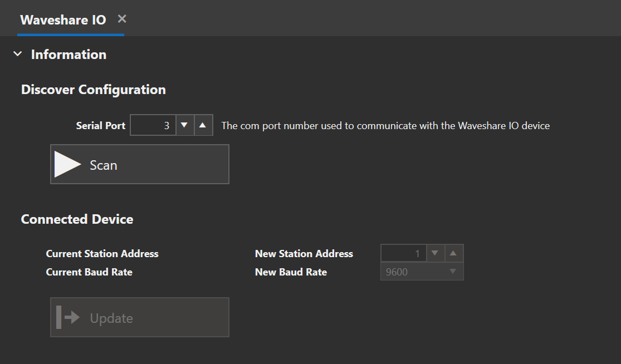Collapse the Information section chevron
621x364 pixels.
(17, 54)
